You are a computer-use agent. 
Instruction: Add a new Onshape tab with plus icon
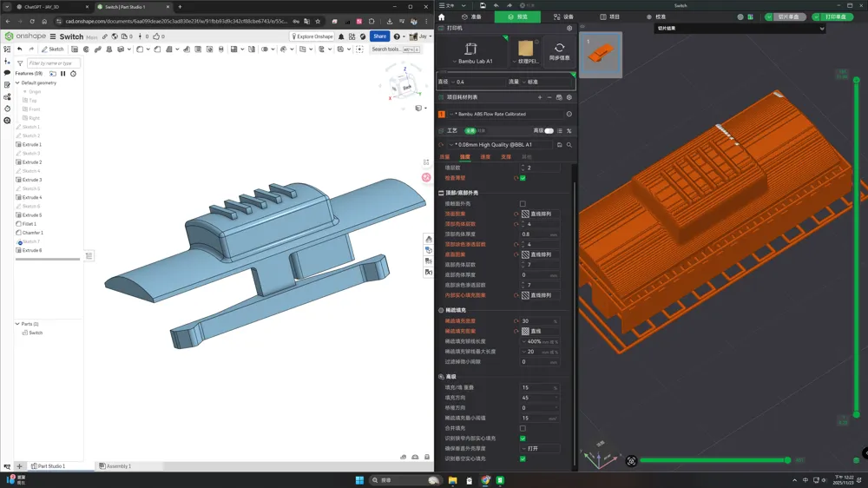[19, 466]
